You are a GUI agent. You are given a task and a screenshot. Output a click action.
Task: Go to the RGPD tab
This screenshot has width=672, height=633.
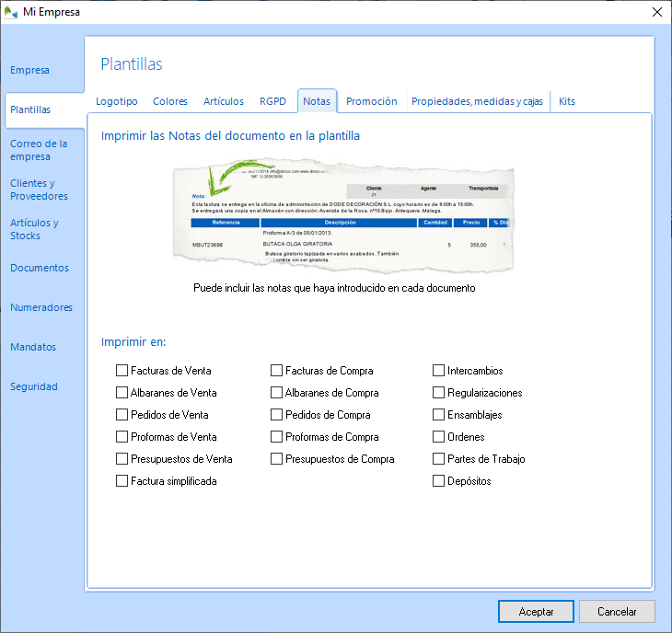(x=272, y=101)
